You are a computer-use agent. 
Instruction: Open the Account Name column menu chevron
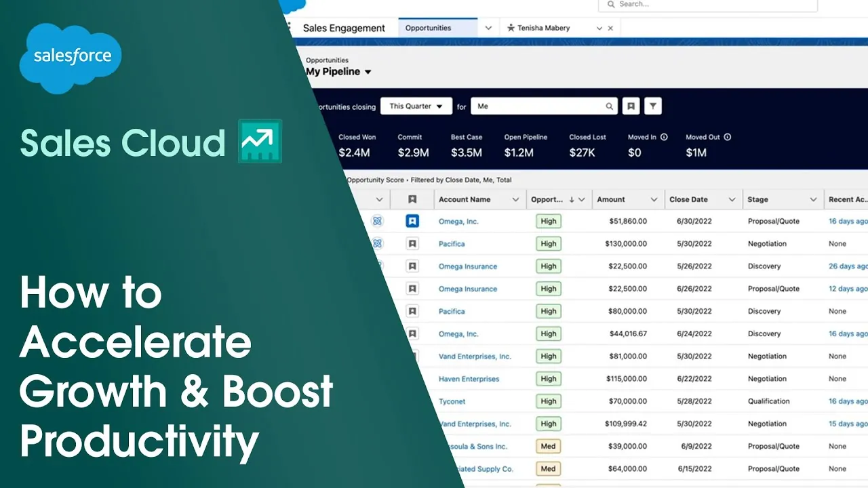tap(515, 199)
